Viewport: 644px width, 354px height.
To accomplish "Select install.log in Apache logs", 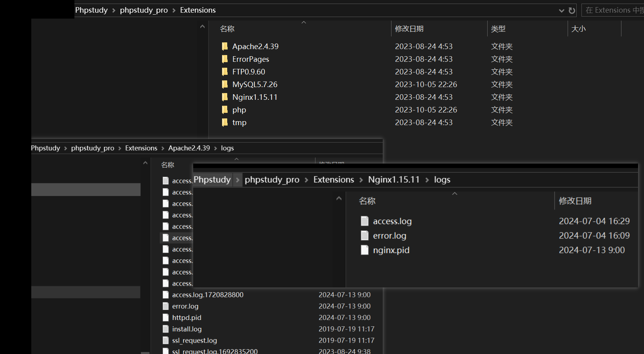I will [x=187, y=329].
